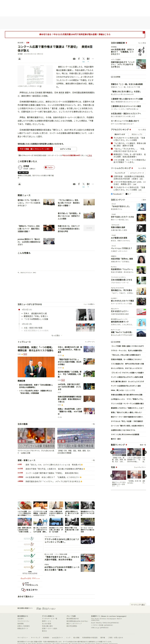Click the print icon below the author profile

click(19, 184)
